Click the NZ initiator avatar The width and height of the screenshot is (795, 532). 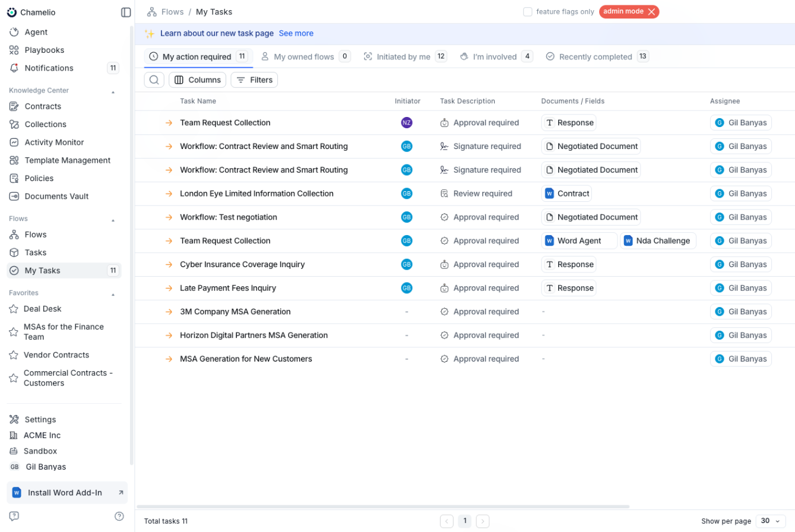pos(406,123)
